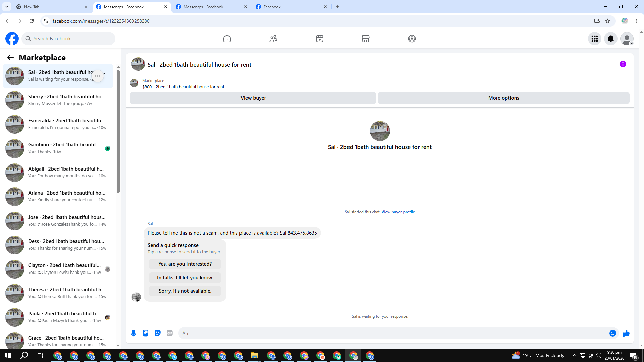Open the Marketplace storefront icon

(x=366, y=39)
